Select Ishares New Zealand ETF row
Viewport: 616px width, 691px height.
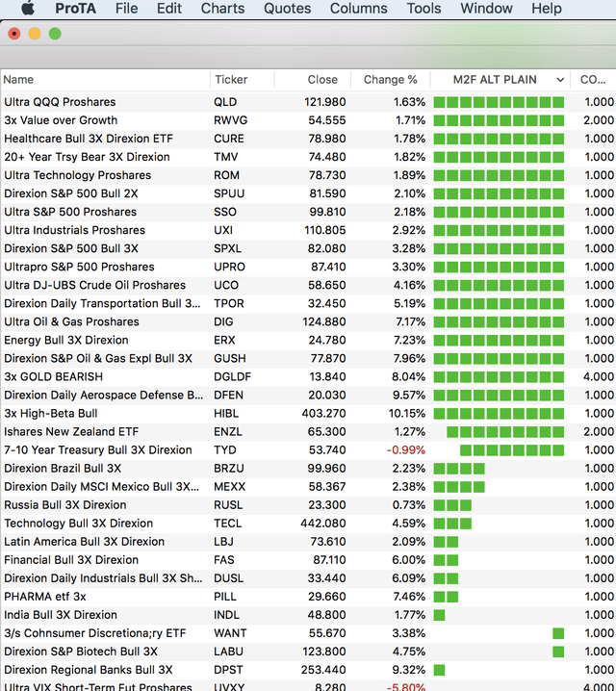pos(308,432)
